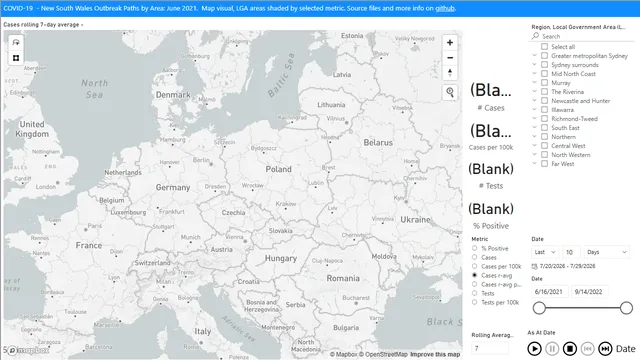Click the Cases rolling 7-day average title
Screen dimensions: 640x360
42,24
